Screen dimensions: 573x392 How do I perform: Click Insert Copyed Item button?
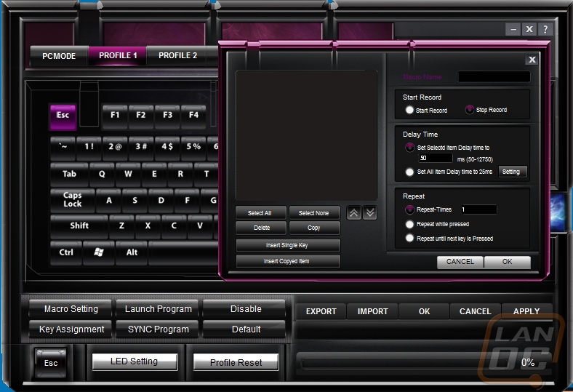click(x=288, y=261)
